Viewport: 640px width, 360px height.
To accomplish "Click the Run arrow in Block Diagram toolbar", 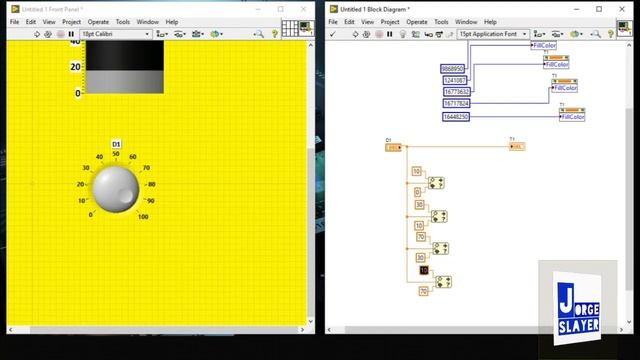I will pos(355,34).
